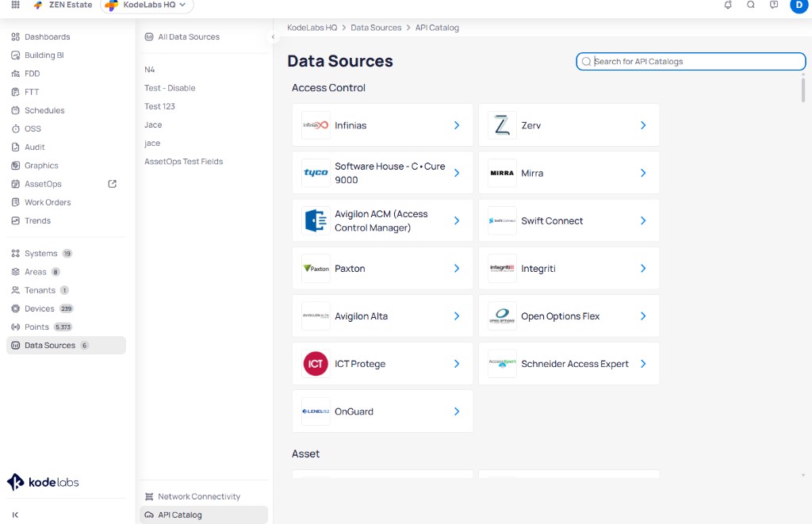The height and width of the screenshot is (524, 812).
Task: Expand the Paxton entry chevron
Action: [x=457, y=268]
